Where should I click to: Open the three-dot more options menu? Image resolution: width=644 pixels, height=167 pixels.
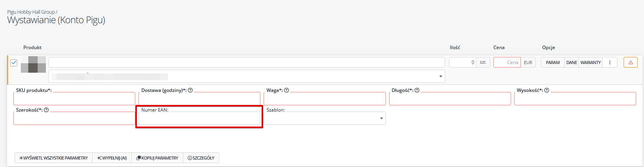[x=610, y=62]
